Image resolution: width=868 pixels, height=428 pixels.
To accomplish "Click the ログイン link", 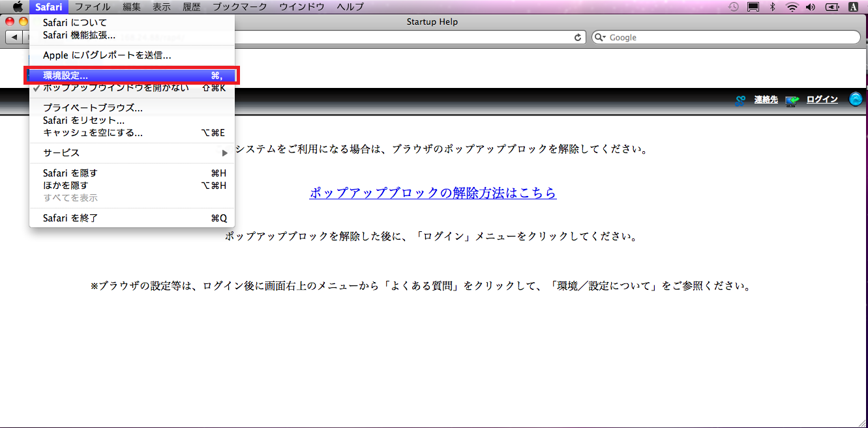I will pos(822,100).
